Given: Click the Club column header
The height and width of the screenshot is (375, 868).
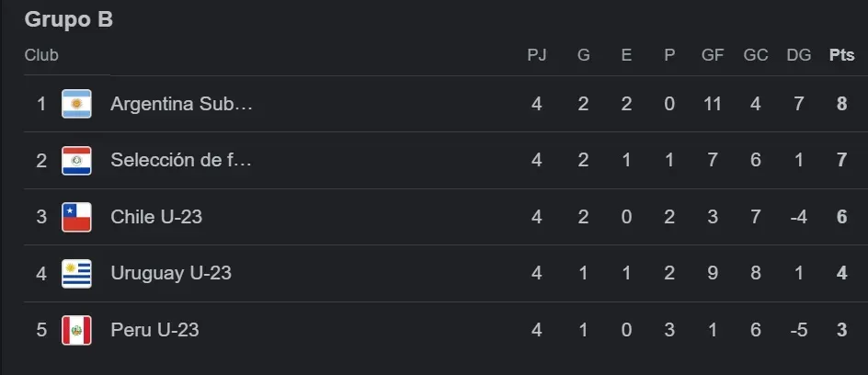Looking at the screenshot, I should click(41, 55).
